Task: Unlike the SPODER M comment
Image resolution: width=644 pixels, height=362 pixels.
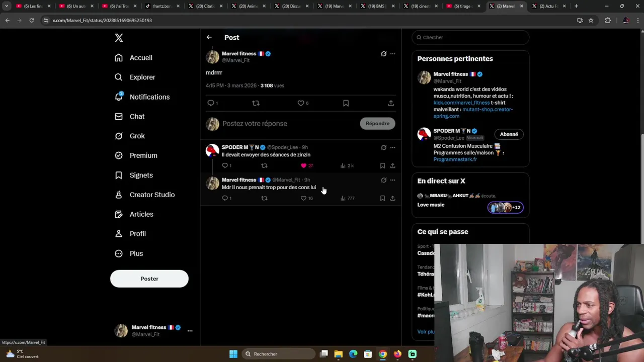Action: 303,165
